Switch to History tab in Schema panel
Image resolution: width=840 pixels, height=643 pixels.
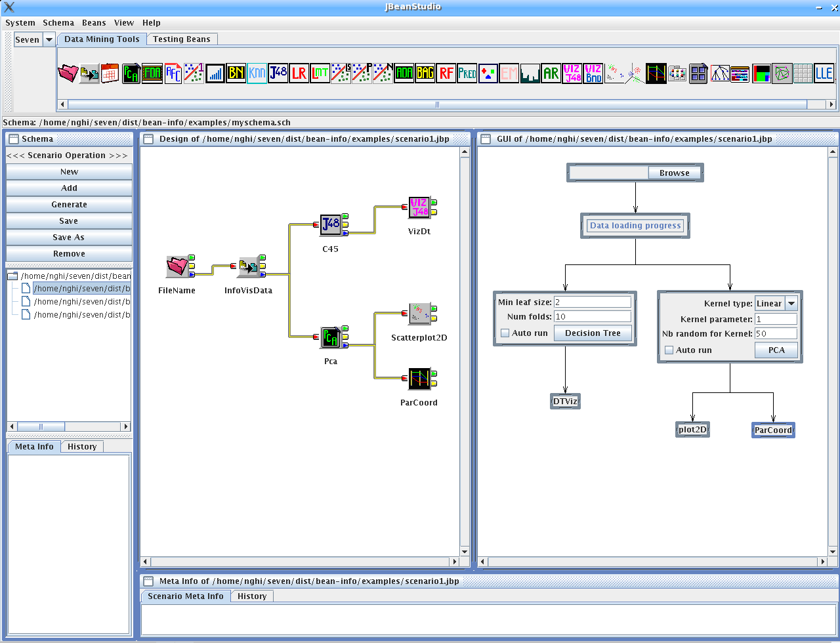point(82,447)
